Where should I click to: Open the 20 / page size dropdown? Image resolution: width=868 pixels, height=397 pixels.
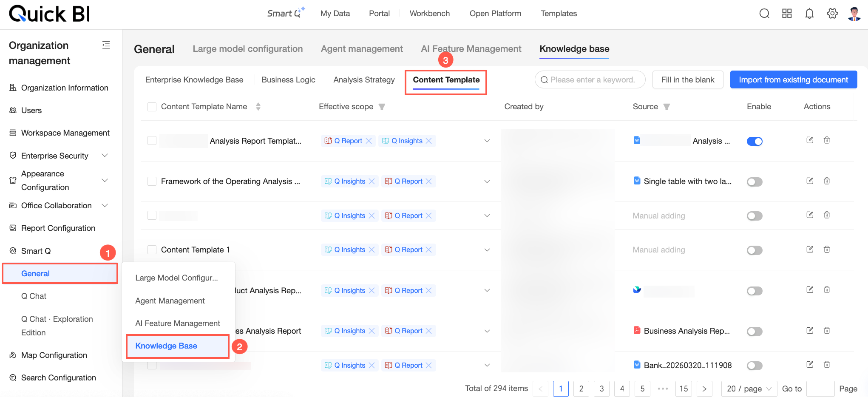click(749, 389)
